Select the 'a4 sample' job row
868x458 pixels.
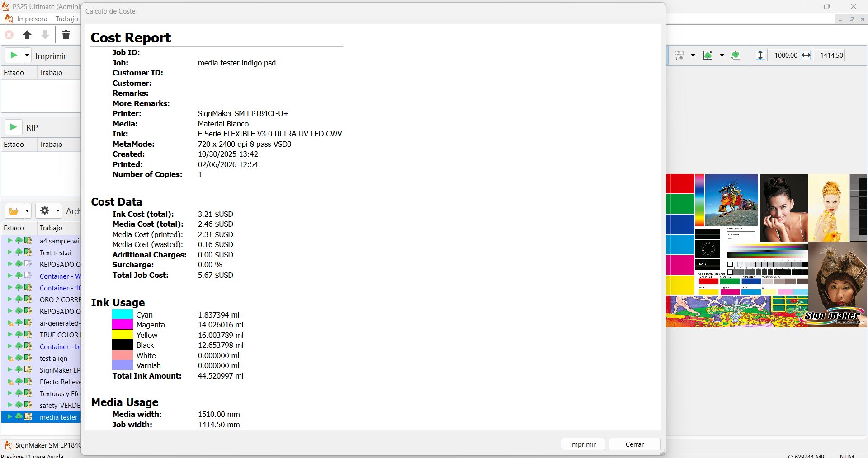42,241
